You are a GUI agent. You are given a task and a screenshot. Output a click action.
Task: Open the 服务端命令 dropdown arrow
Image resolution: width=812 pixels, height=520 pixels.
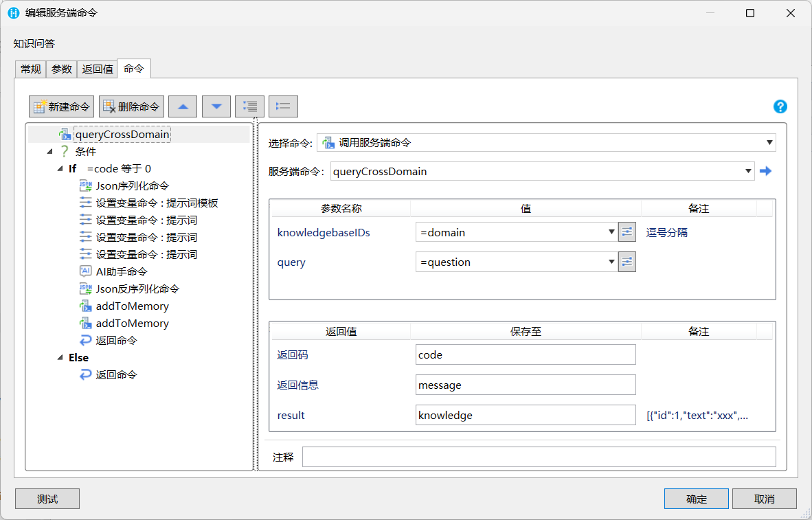click(748, 172)
